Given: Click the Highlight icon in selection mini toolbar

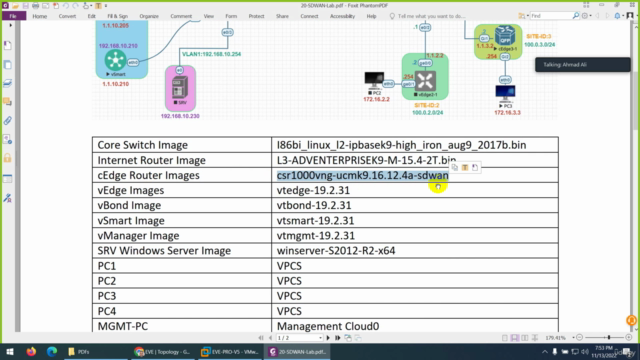Looking at the screenshot, I should point(465,167).
